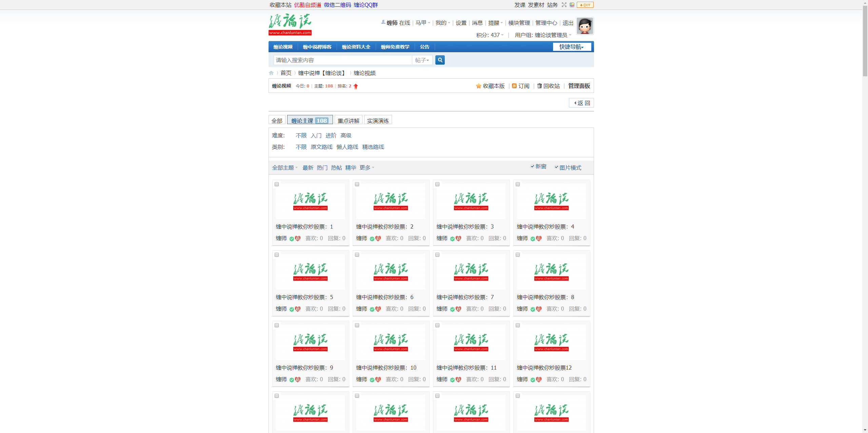Viewport: 868px width, 433px height.
Task: Click the search magnifier button
Action: pyautogui.click(x=439, y=60)
